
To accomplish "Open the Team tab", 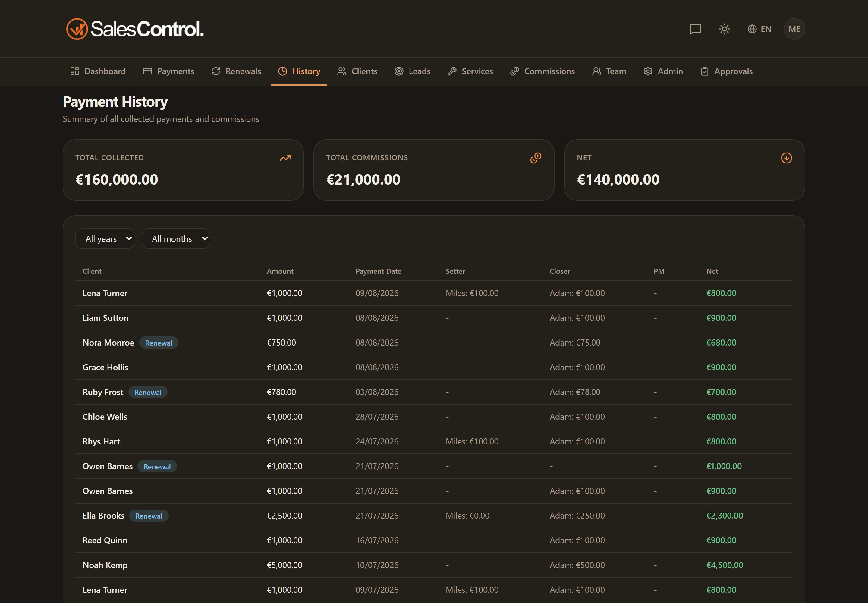I will [609, 71].
